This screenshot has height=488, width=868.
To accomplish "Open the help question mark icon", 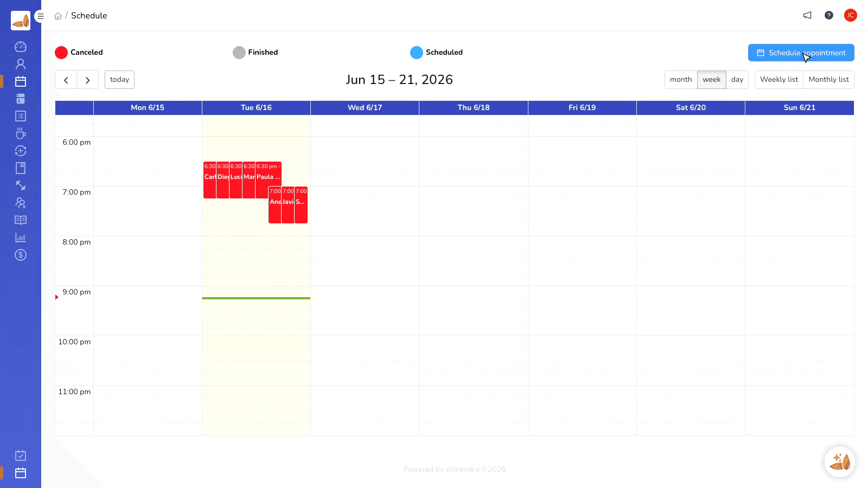I will tap(829, 15).
